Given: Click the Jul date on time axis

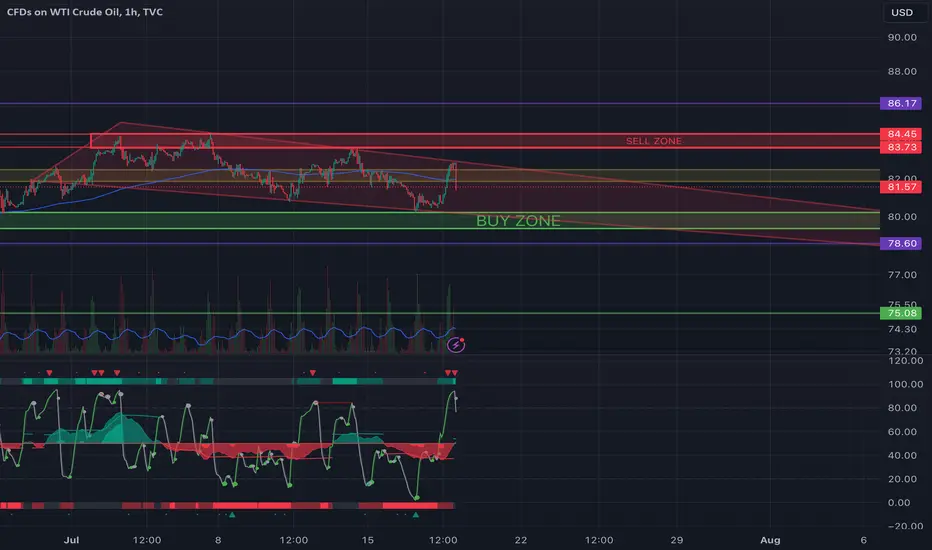Looking at the screenshot, I should [x=71, y=540].
